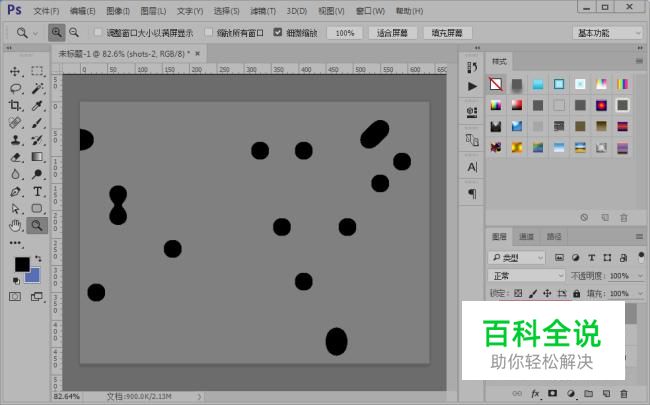Select the Dodge tool

[37, 174]
